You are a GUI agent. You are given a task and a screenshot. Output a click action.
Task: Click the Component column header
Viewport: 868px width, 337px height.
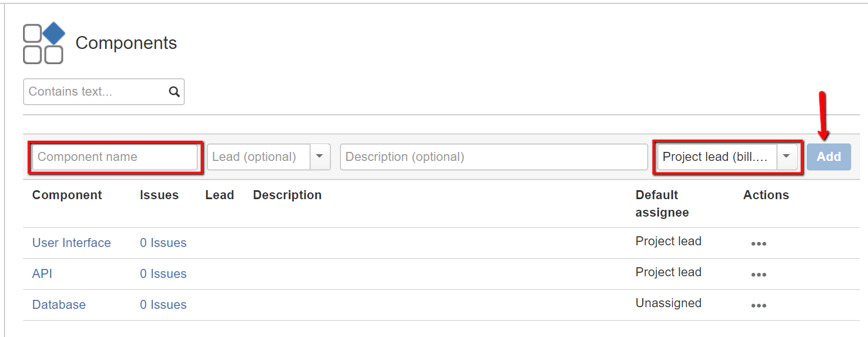pos(67,195)
